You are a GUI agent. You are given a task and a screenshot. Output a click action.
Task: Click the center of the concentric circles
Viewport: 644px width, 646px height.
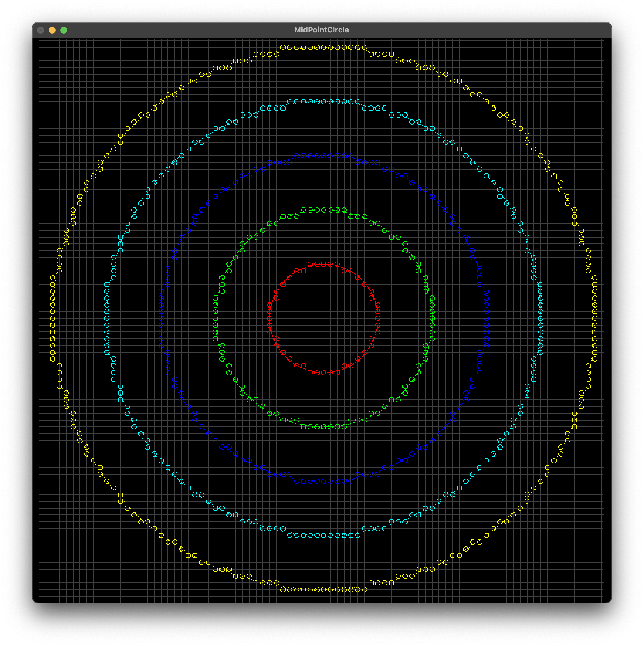323,318
